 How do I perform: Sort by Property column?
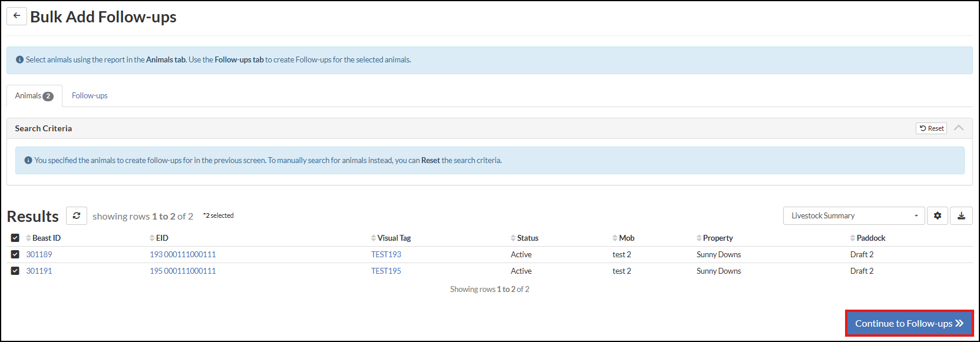[x=715, y=238]
